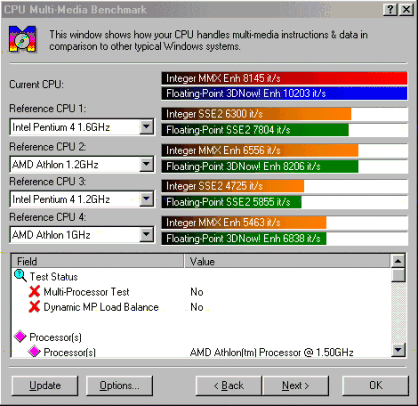Screen dimensions: 418x406
Task: Go to the previous page with Back
Action: tap(229, 386)
